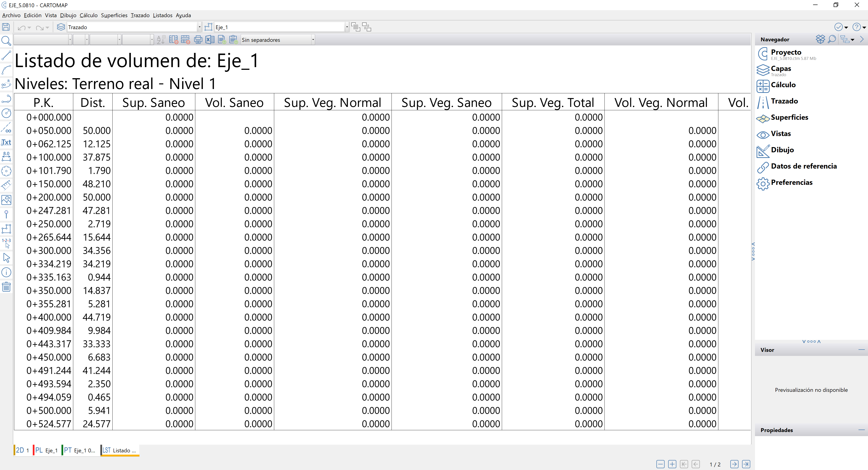Screen dimensions: 868x470
Task: Click the vertical splitter handle beside Navegador
Action: pyautogui.click(x=753, y=251)
